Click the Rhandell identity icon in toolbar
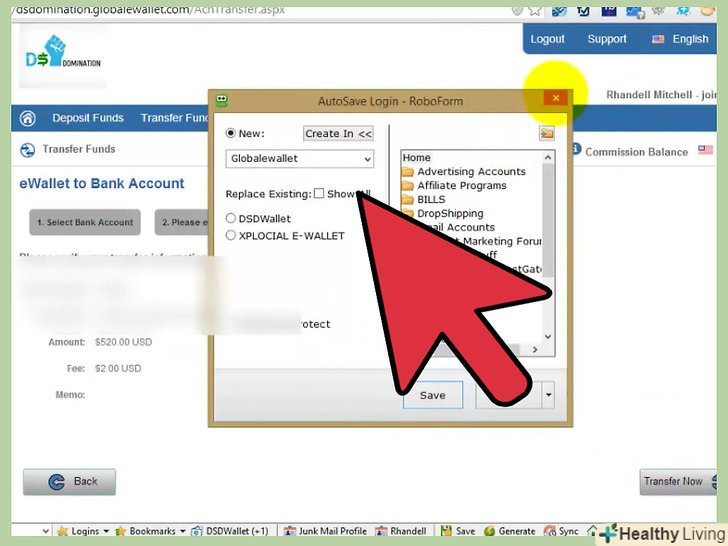Viewport: 728px width, 546px height. tap(381, 531)
